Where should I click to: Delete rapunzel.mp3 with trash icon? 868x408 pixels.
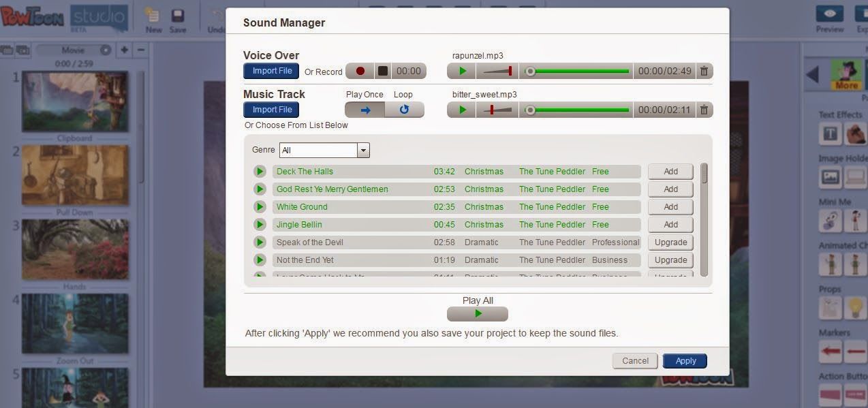coord(704,71)
